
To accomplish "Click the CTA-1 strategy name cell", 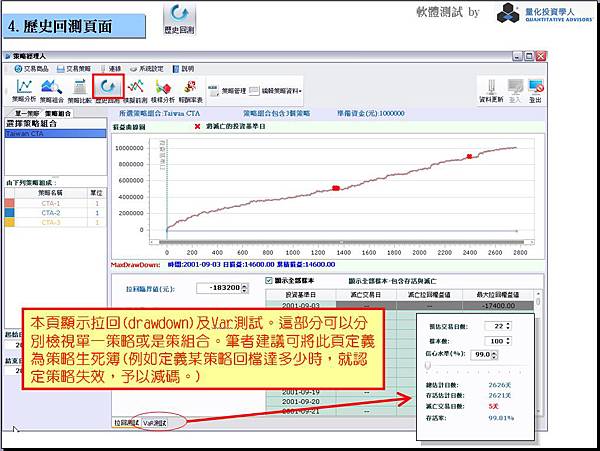I will pyautogui.click(x=51, y=204).
